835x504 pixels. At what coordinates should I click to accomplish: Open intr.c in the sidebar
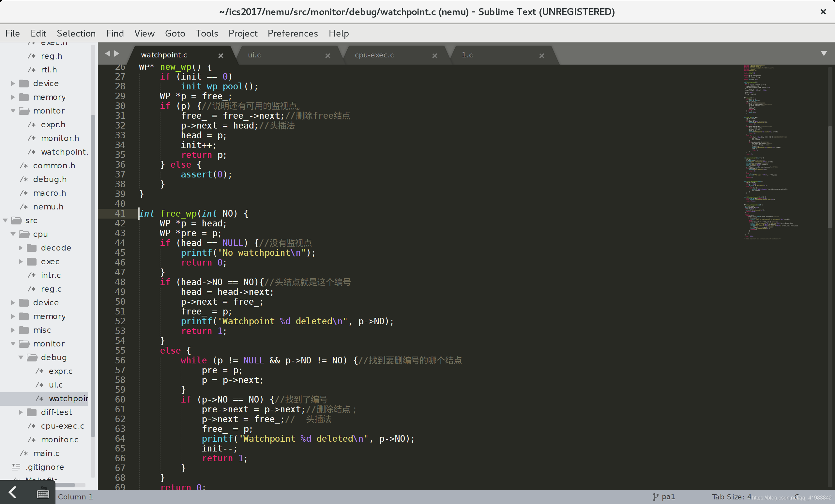pyautogui.click(x=51, y=275)
